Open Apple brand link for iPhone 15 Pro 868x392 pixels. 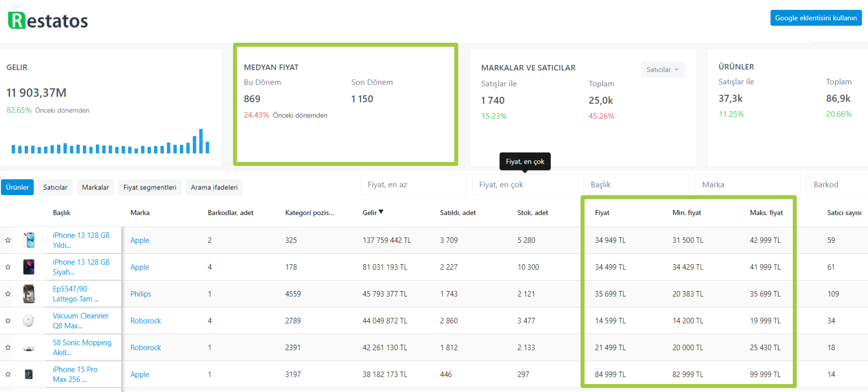point(140,374)
